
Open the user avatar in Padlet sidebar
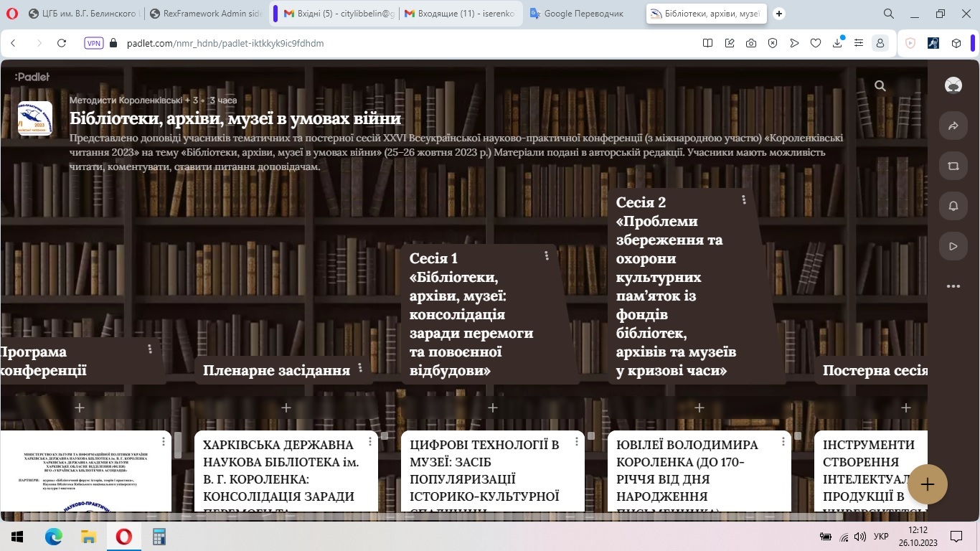[953, 85]
